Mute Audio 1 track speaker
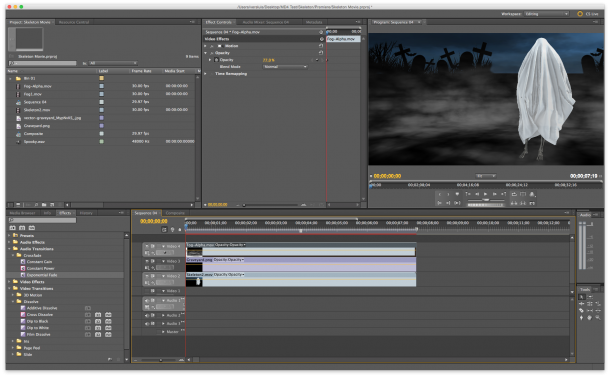Viewport: 610px width, 377px height. (147, 300)
